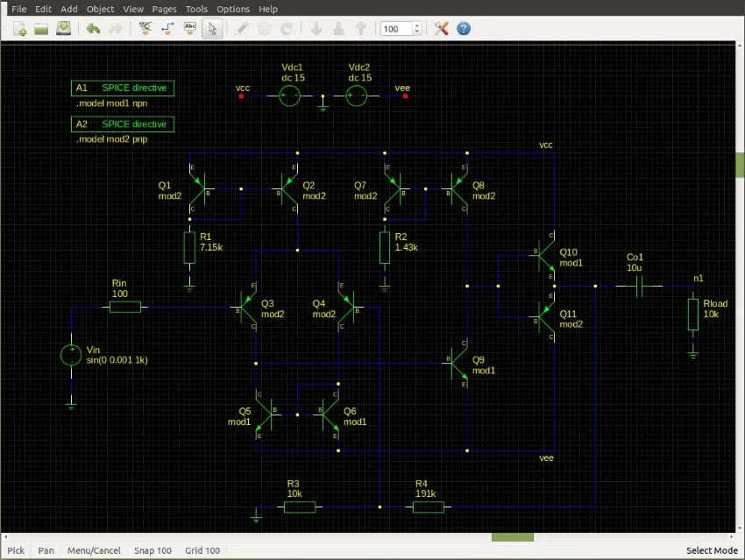
Task: Select the Add Component tool
Action: point(145,29)
